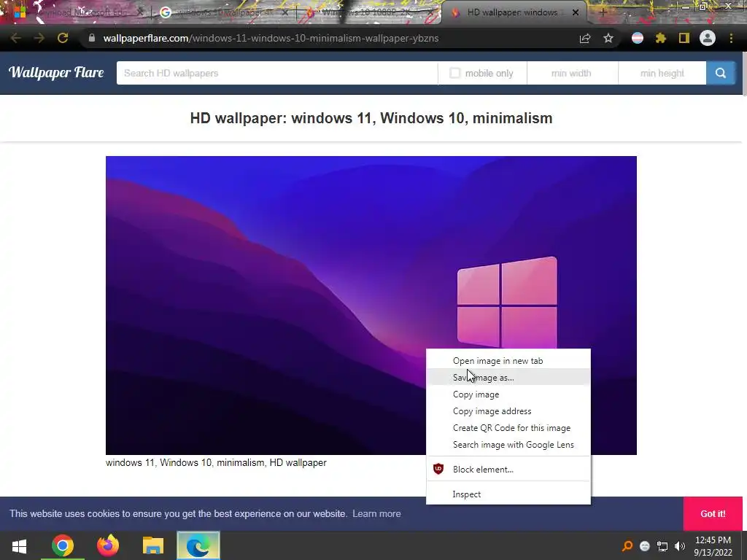
Task: Click the Windows 11 wallpaper image
Action: tap(371, 306)
